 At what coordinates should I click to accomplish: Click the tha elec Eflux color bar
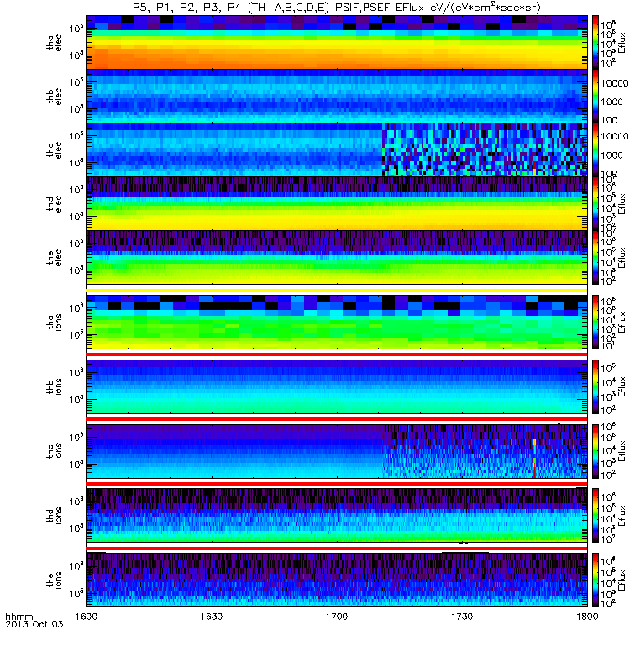[x=596, y=42]
